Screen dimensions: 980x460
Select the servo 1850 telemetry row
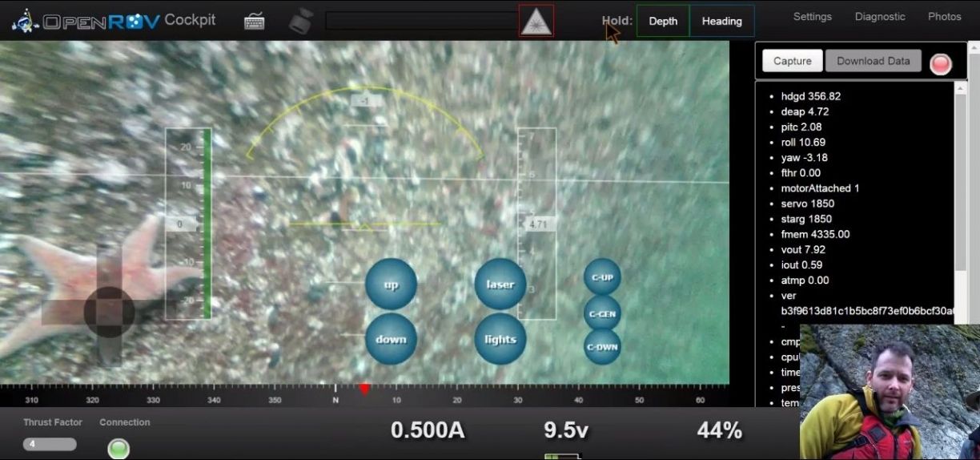point(807,204)
